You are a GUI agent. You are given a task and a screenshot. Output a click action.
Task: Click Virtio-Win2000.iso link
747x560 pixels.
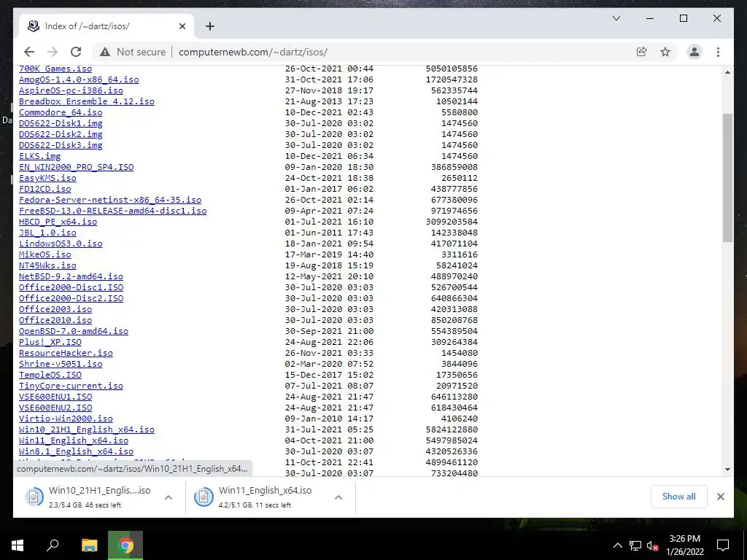66,419
